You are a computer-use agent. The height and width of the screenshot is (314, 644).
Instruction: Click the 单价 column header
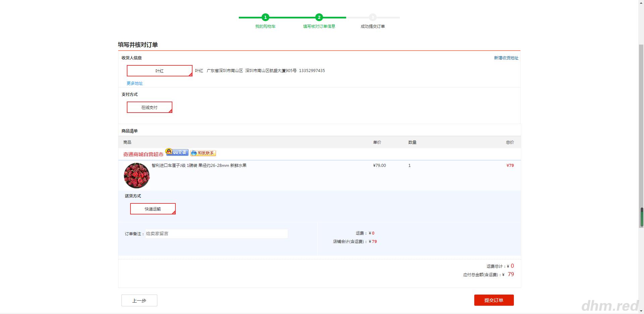(377, 142)
